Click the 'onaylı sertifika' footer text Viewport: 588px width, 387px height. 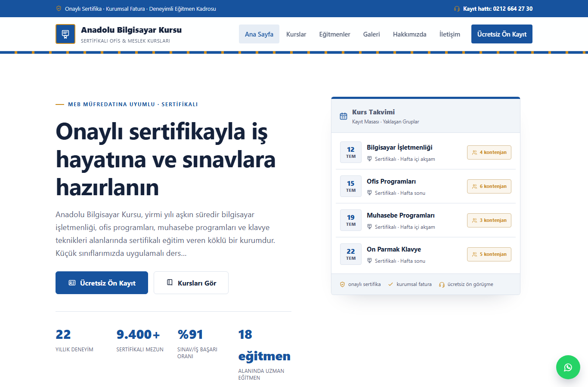(x=364, y=284)
